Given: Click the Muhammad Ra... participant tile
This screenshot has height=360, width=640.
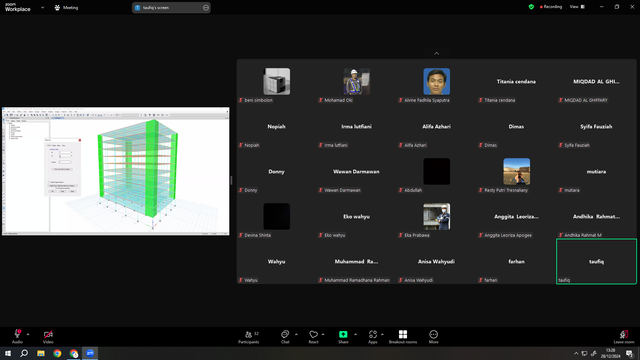Looking at the screenshot, I should (x=356, y=262).
